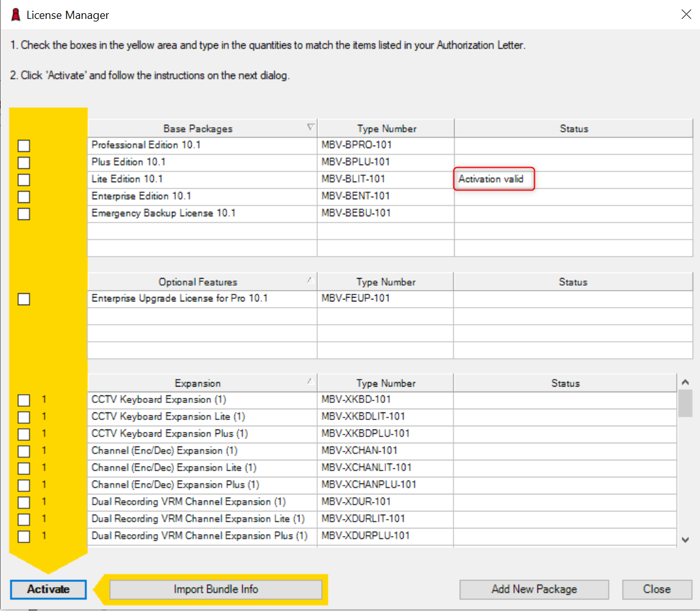Click the sort arrow in Base Packages header

pos(310,128)
